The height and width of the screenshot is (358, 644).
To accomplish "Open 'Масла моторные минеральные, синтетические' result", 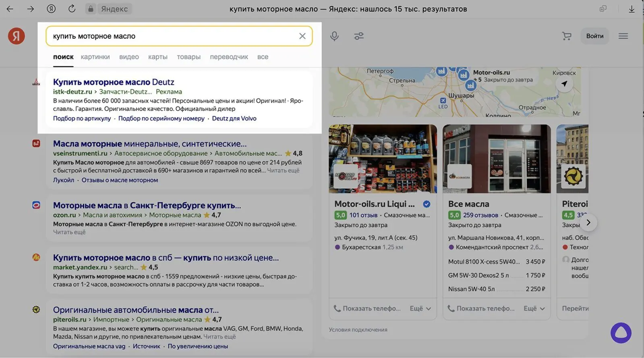I will (150, 144).
